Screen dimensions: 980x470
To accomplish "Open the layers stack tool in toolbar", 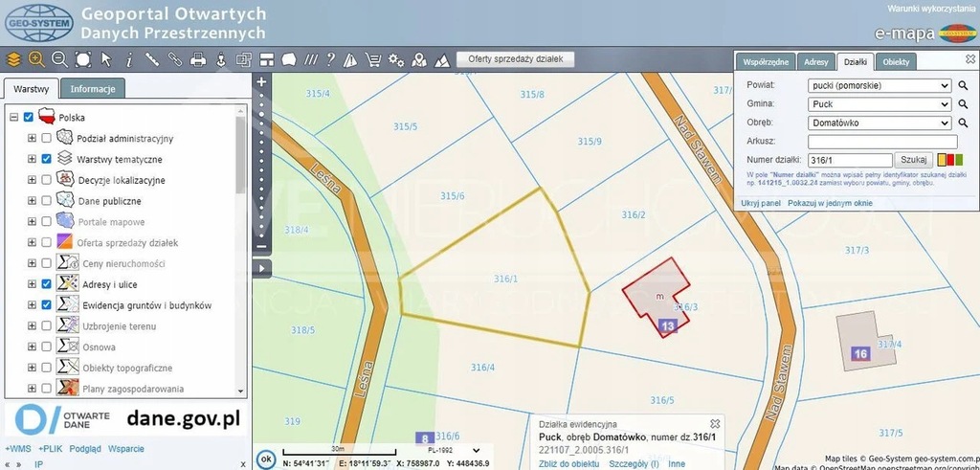I will (13, 60).
